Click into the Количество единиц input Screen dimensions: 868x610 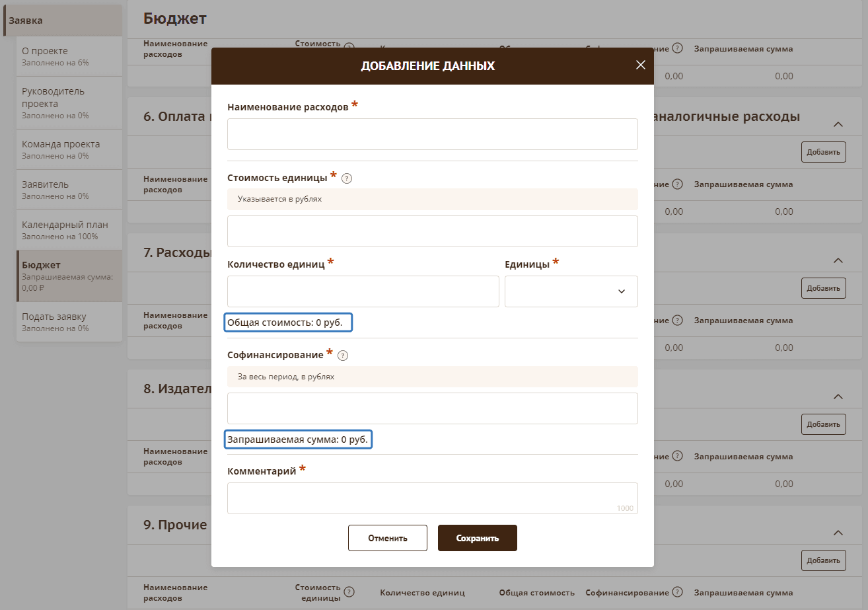363,291
